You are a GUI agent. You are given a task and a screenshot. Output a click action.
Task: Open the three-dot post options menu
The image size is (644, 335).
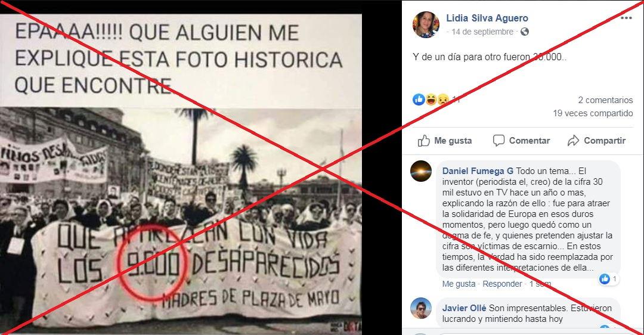coord(626,18)
